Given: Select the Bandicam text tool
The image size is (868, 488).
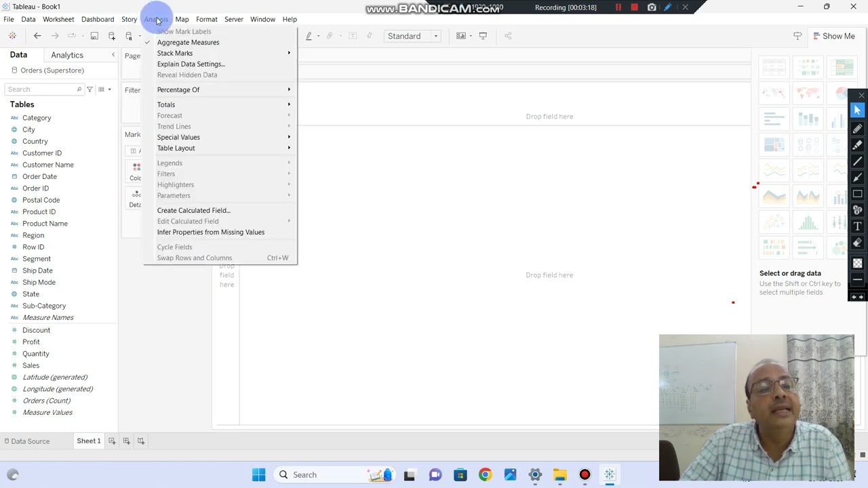Looking at the screenshot, I should click(857, 226).
